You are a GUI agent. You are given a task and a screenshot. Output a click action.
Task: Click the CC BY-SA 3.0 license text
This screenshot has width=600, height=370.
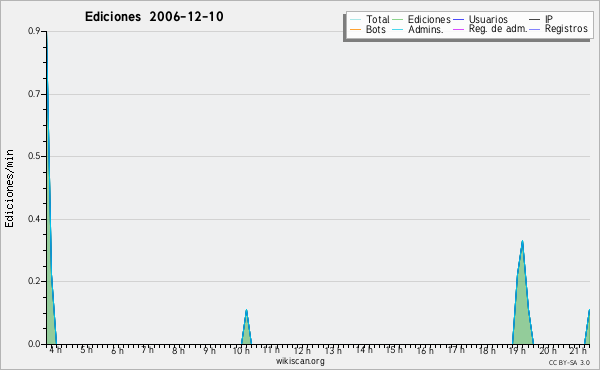pyautogui.click(x=569, y=362)
